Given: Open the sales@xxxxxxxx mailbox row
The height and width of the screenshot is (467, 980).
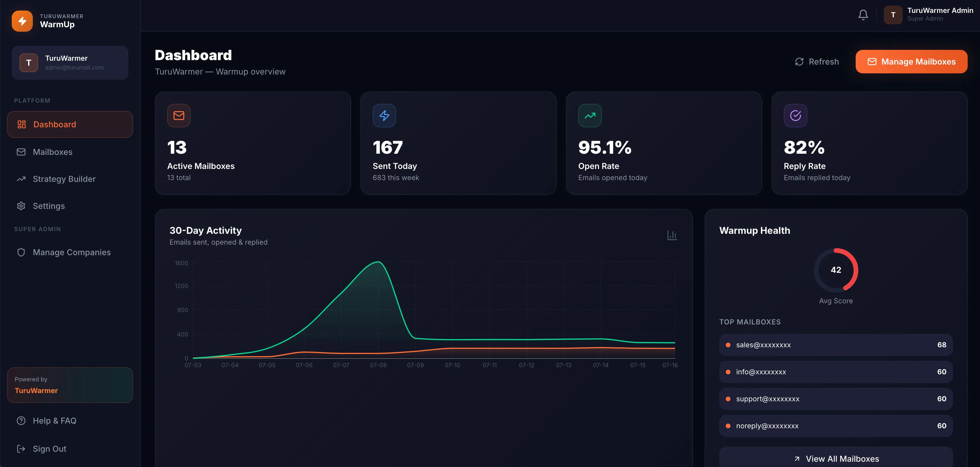Looking at the screenshot, I should tap(836, 345).
